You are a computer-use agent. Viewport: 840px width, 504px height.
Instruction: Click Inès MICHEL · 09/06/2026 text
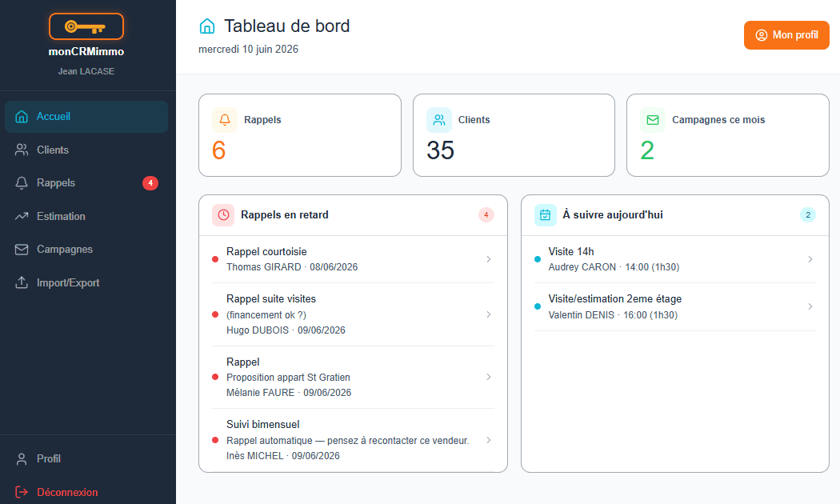click(x=283, y=456)
